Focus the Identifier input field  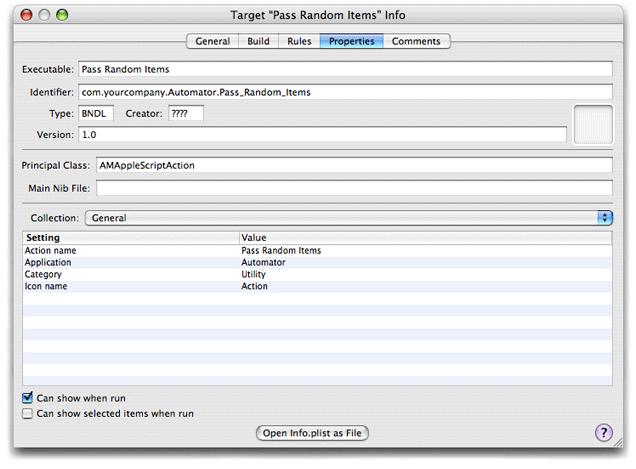coord(344,92)
